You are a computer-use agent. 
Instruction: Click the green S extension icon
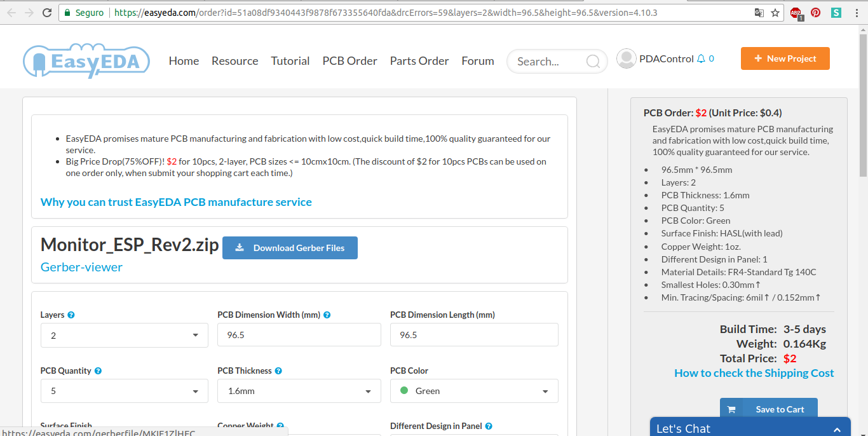[x=836, y=12]
